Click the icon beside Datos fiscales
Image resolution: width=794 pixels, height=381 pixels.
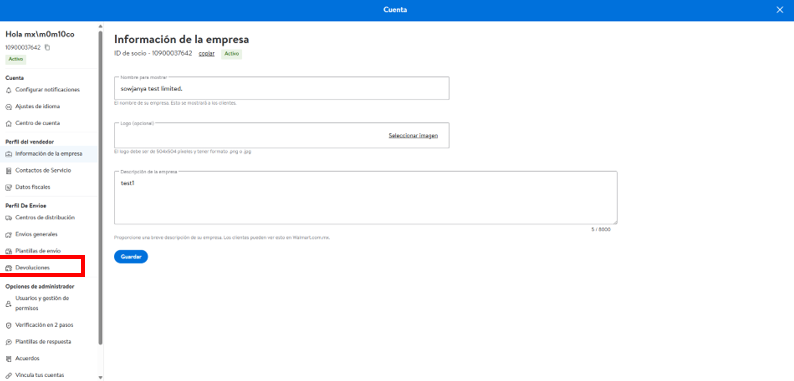[8, 187]
